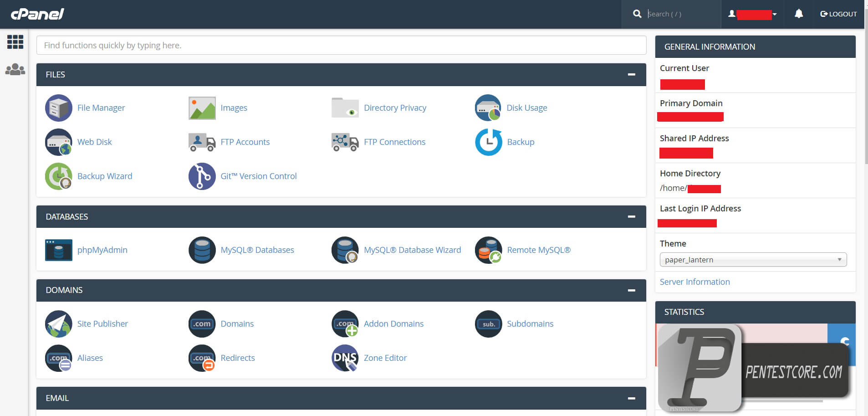Open the Redirects icon

202,358
